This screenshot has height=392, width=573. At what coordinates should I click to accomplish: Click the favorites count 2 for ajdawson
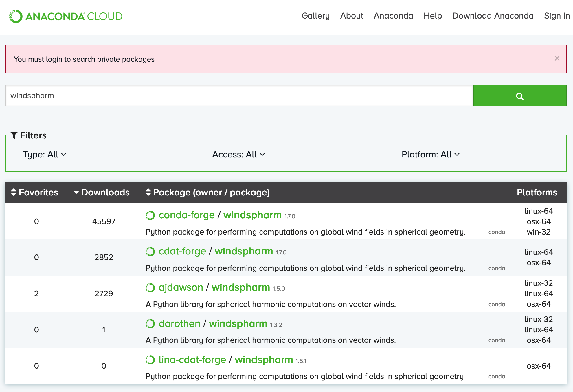(36, 294)
